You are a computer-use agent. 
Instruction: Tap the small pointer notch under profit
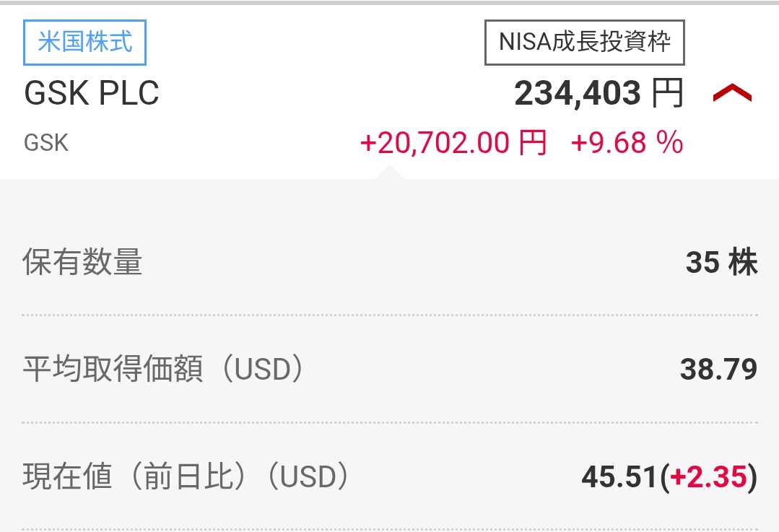tap(389, 173)
